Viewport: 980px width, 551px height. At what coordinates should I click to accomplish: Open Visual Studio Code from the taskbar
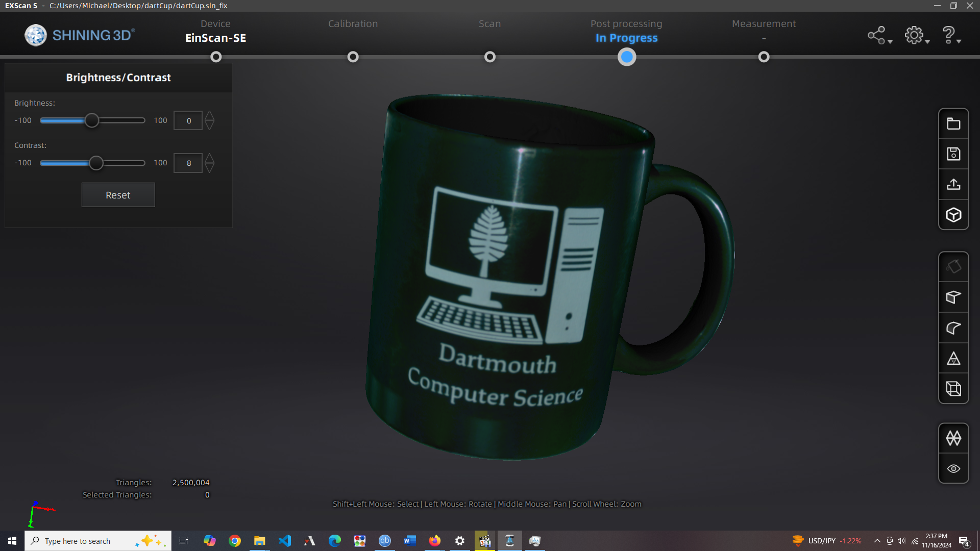(x=285, y=541)
